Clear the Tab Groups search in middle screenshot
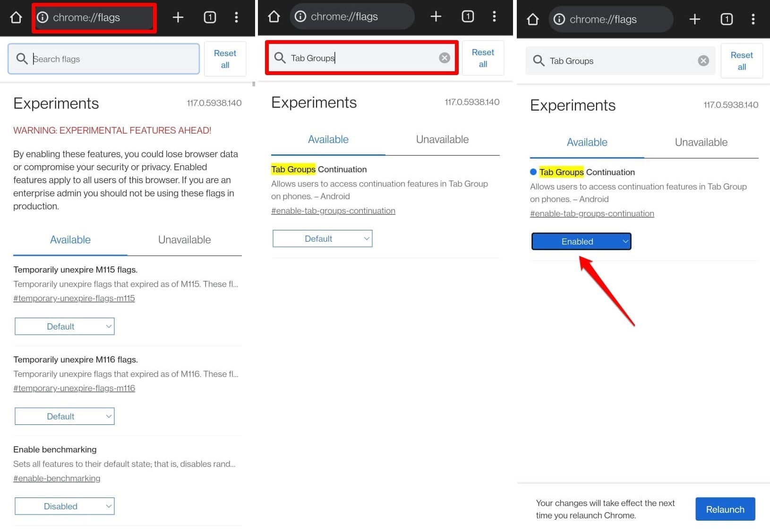Viewport: 770px width, 532px height. click(445, 58)
